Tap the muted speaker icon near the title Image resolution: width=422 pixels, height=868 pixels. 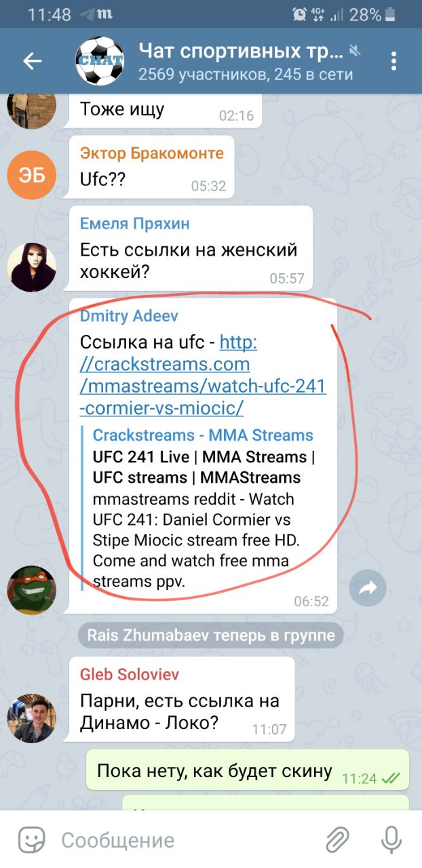point(354,51)
